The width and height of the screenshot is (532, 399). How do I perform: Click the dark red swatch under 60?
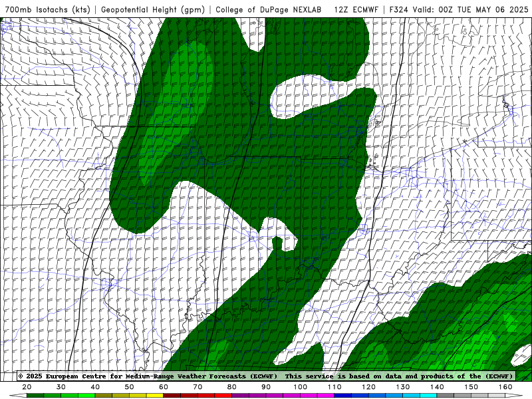[172, 396]
